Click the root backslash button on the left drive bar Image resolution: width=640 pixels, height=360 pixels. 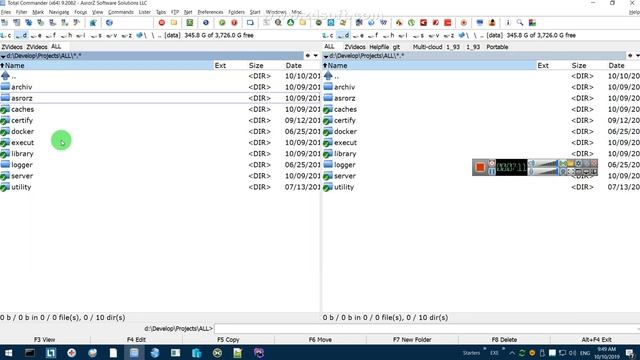153,36
